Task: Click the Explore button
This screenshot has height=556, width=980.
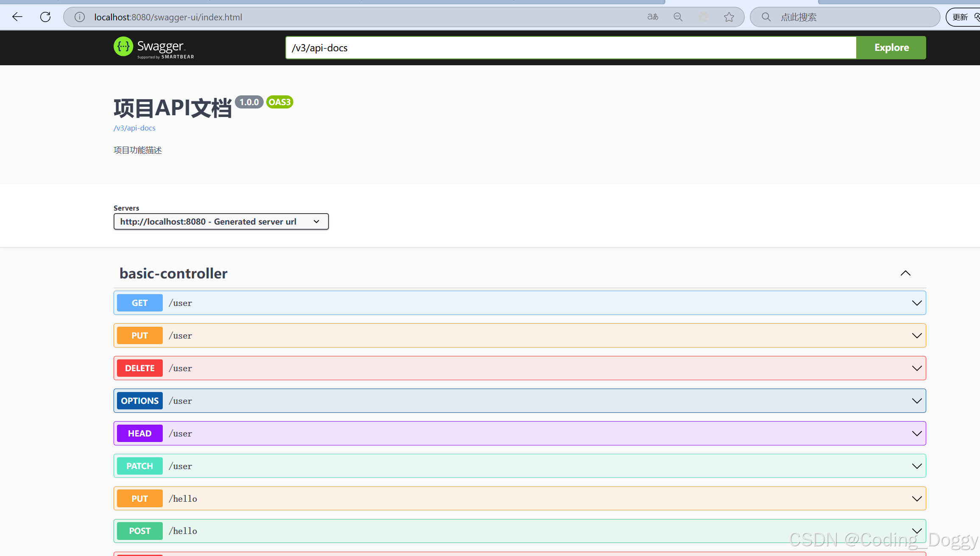Action: coord(891,47)
